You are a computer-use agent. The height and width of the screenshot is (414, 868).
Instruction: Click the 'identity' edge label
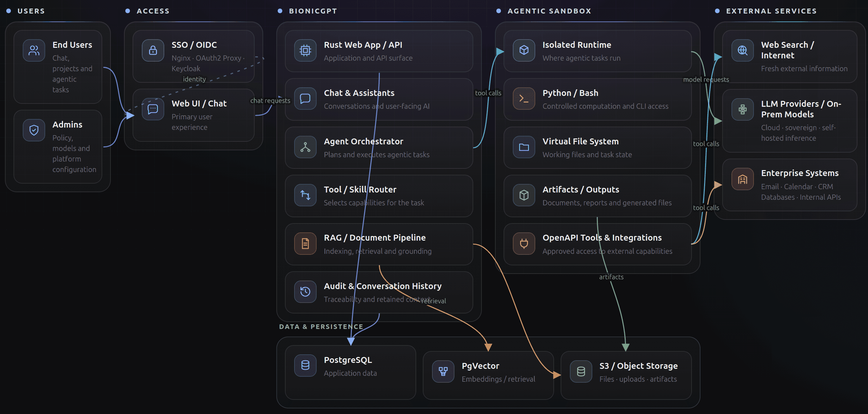click(x=195, y=79)
